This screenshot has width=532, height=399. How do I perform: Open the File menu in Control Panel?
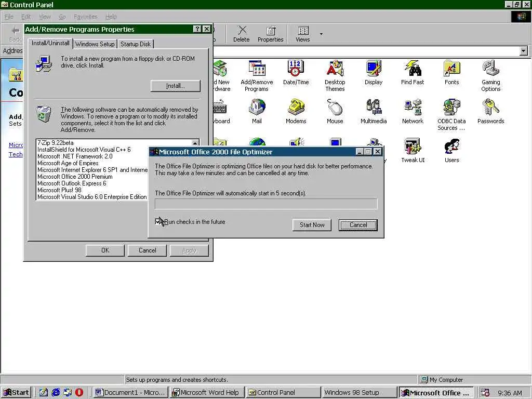tap(9, 17)
